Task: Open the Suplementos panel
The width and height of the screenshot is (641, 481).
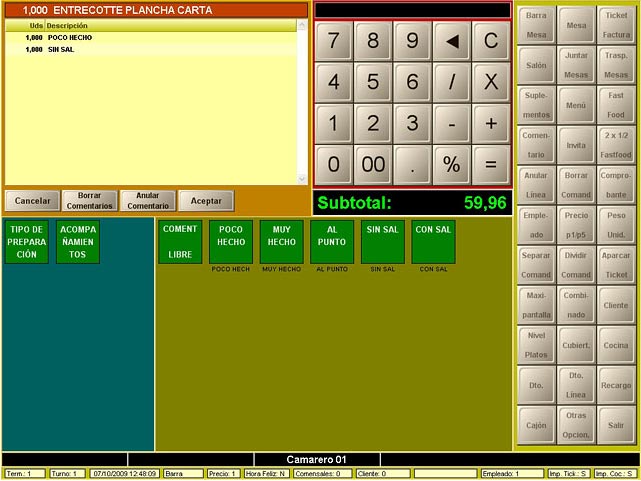Action: pos(537,104)
